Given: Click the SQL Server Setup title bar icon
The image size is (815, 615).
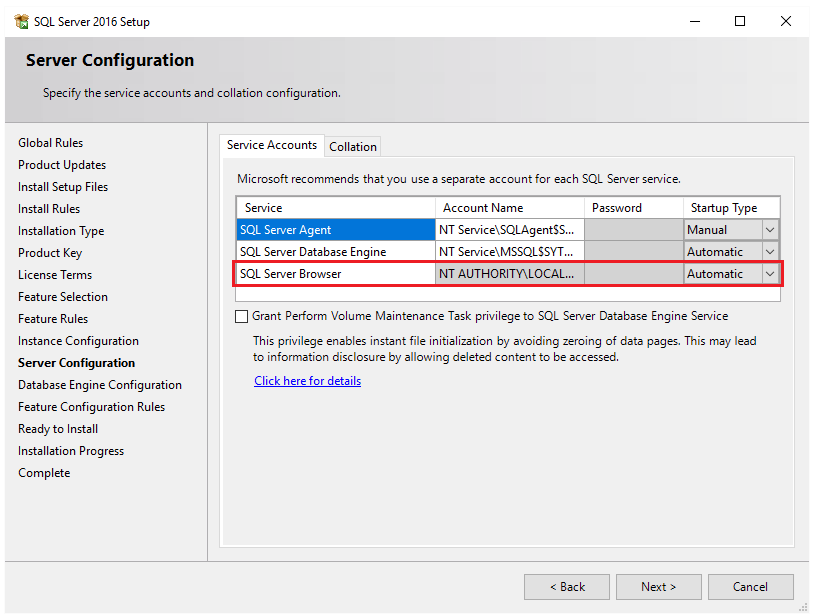Looking at the screenshot, I should (21, 21).
